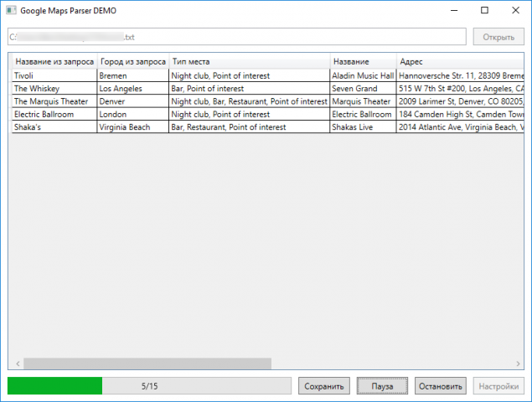The height and width of the screenshot is (402, 532).
Task: Minimize the Google Maps Parser window
Action: [454, 11]
